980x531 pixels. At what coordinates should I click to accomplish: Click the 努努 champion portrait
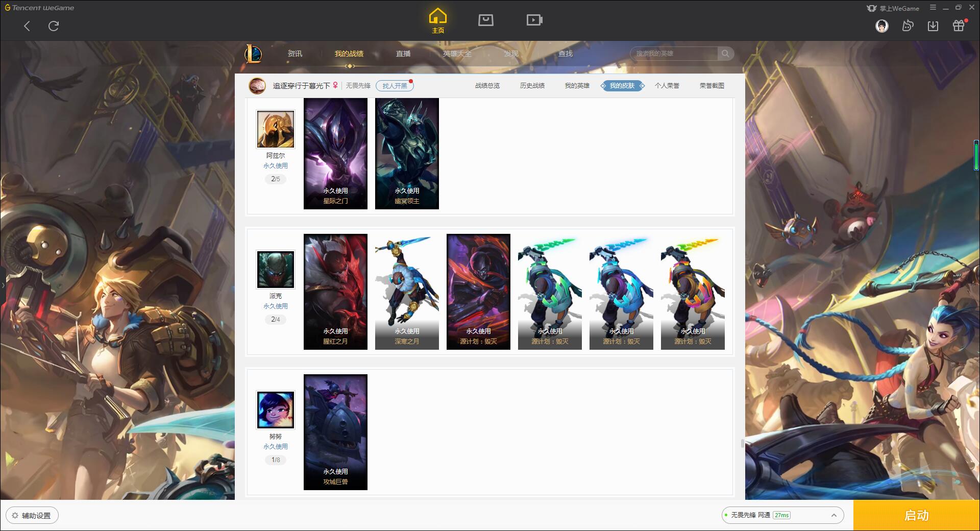(x=276, y=410)
